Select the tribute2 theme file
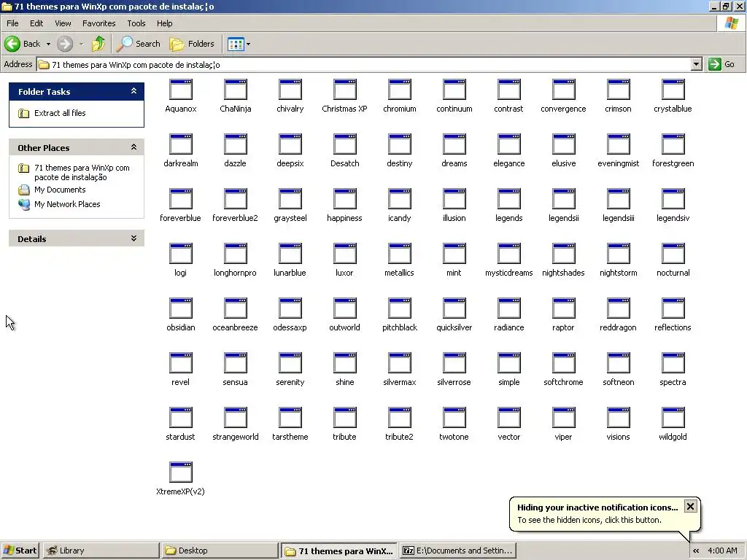Viewport: 747px width, 560px height. coord(399,425)
